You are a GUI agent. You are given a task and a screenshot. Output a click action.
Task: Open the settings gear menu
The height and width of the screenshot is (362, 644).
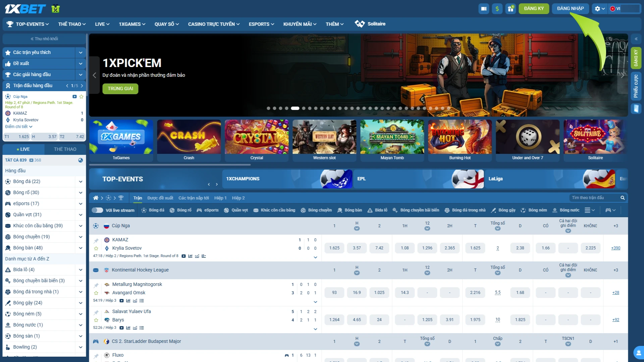click(x=599, y=9)
